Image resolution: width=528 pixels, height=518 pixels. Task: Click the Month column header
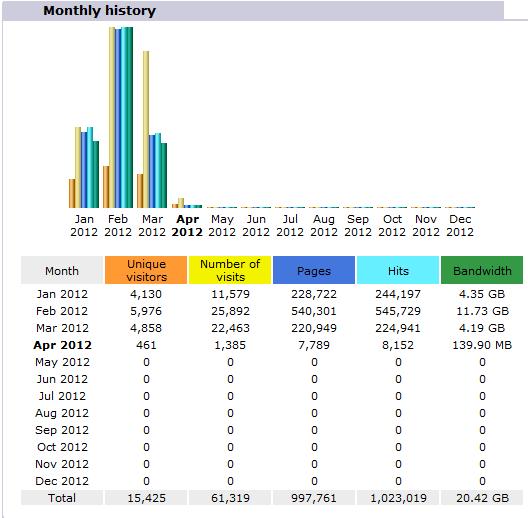tap(62, 270)
